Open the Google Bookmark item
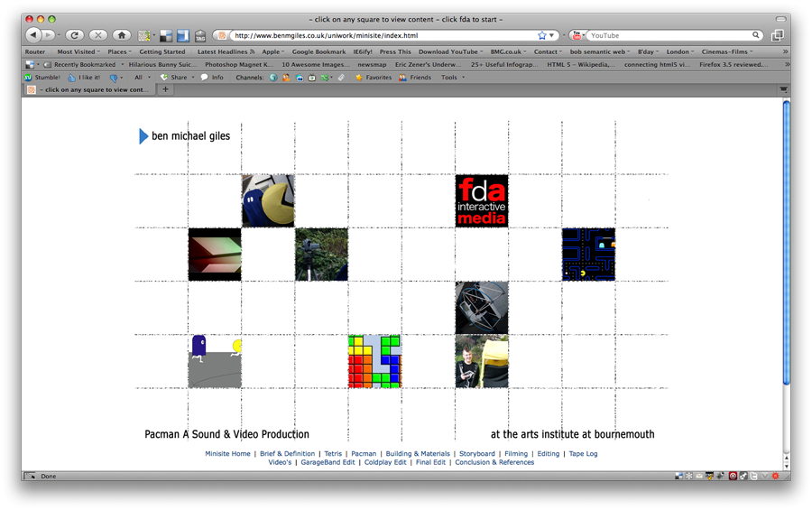This screenshot has height=510, width=812. click(319, 51)
